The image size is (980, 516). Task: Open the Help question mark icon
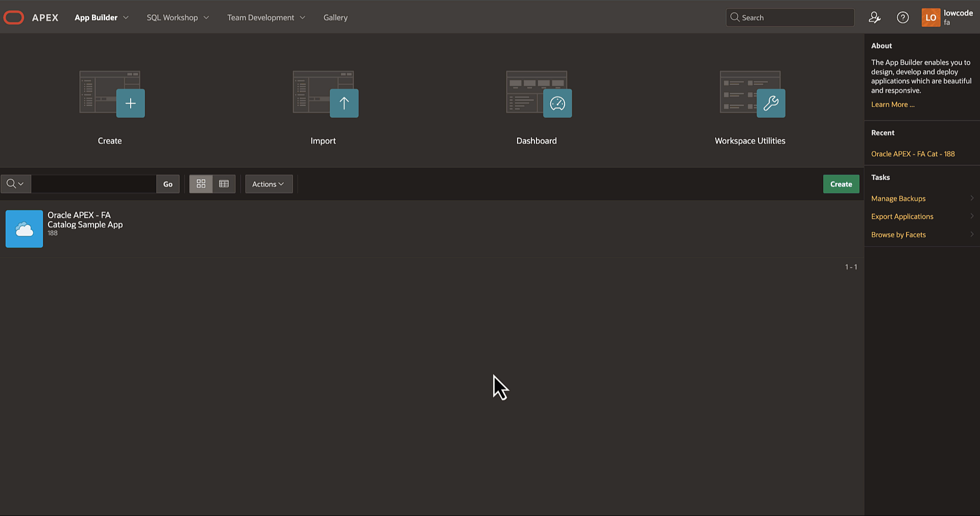coord(902,17)
